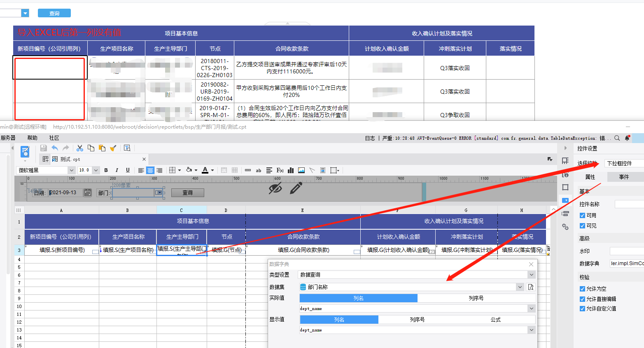Open the 选择控件 下拉框控件 selector
This screenshot has width=644, height=348.
[624, 163]
